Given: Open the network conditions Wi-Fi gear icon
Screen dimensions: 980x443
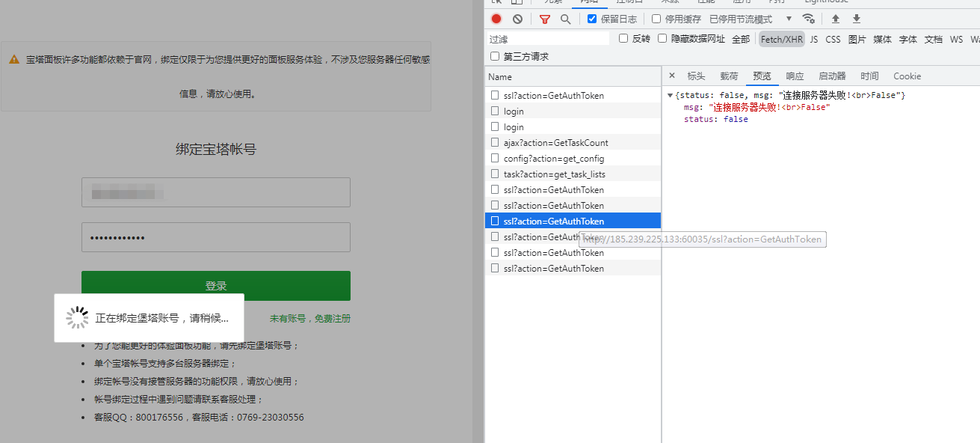Looking at the screenshot, I should [808, 19].
